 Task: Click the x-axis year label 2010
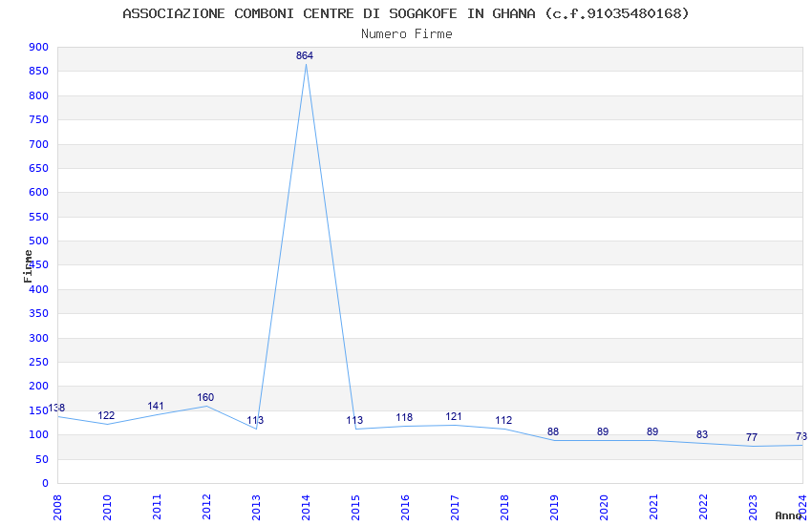[x=107, y=507]
